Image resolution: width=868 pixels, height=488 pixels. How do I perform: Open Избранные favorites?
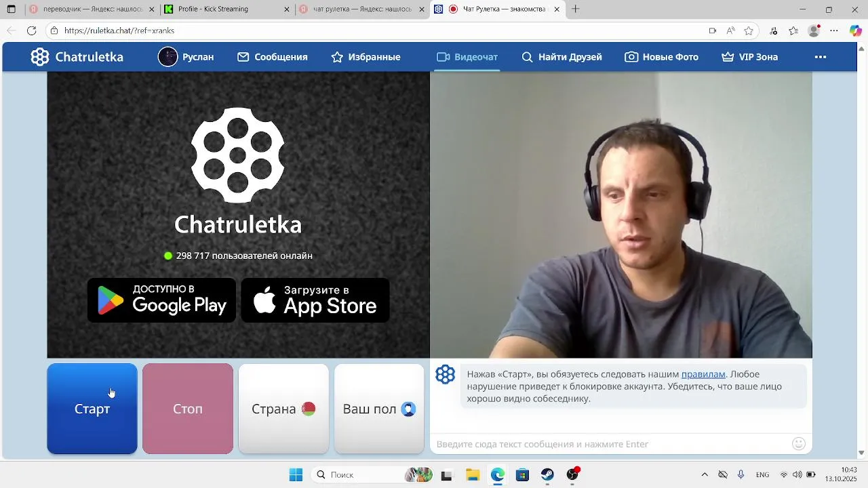(366, 57)
